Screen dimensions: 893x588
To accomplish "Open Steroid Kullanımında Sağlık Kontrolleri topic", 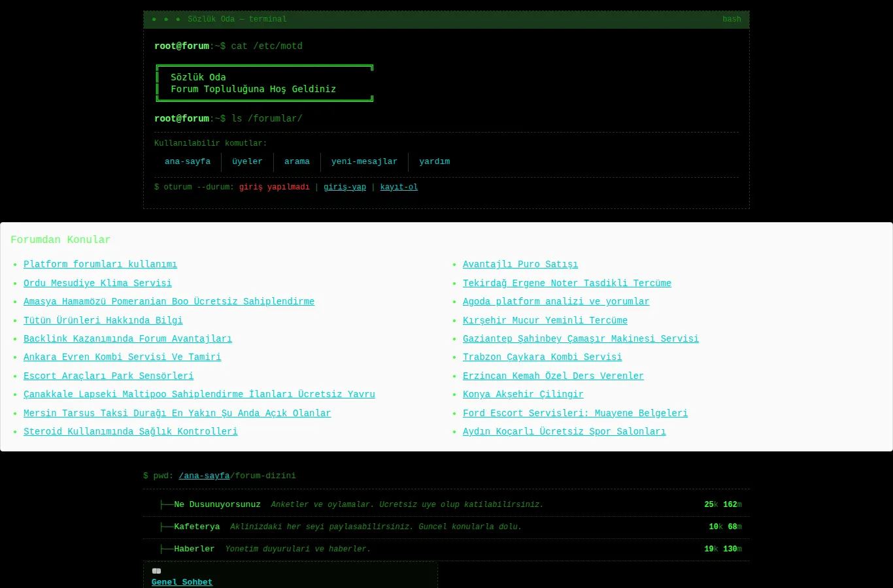I will point(131,432).
